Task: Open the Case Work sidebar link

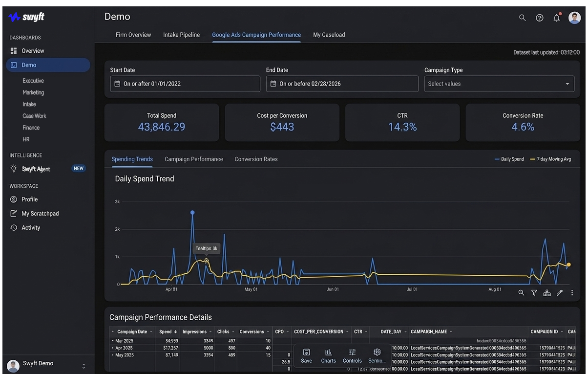Action: tap(34, 116)
